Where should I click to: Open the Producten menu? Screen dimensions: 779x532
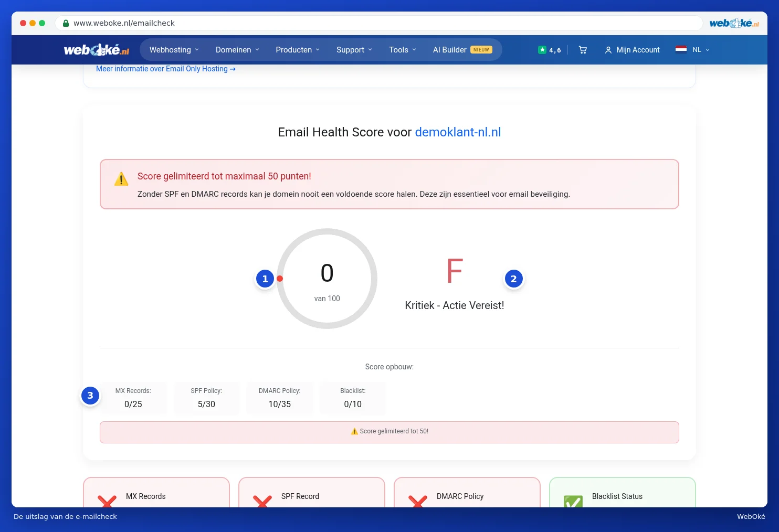[x=298, y=50]
